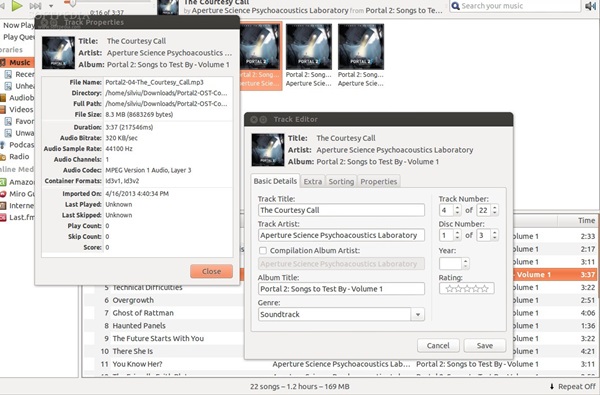Select the Videos library
Image resolution: width=600 pixels, height=395 pixels.
[17, 109]
